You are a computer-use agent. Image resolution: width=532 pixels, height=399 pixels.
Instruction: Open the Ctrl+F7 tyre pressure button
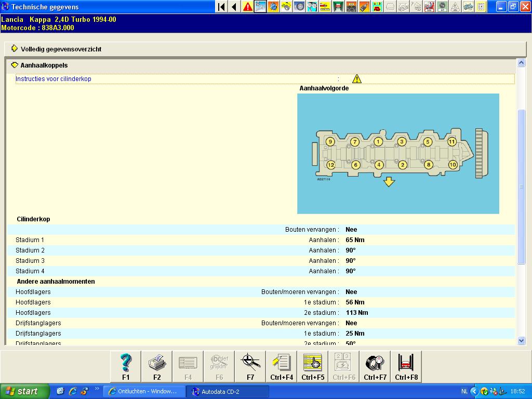tap(375, 366)
